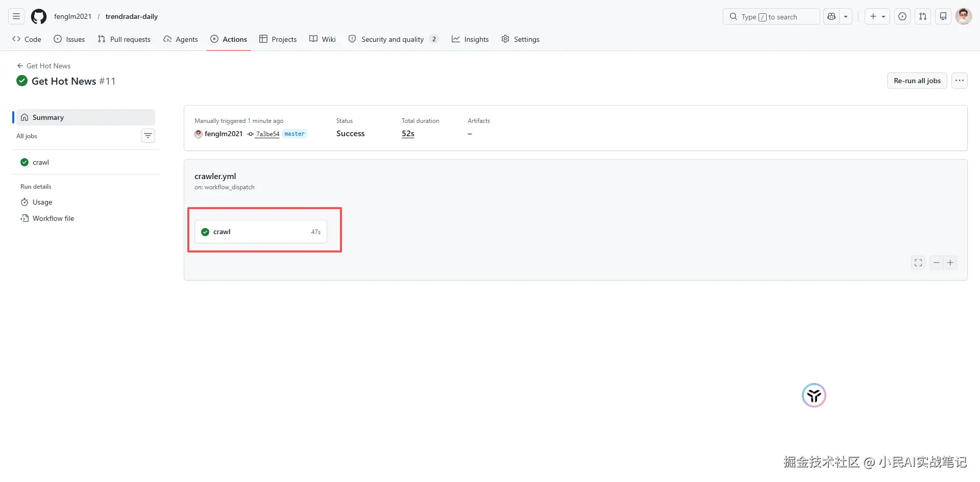Select Workflow file in the sidebar
This screenshot has height=482, width=980.
click(53, 218)
